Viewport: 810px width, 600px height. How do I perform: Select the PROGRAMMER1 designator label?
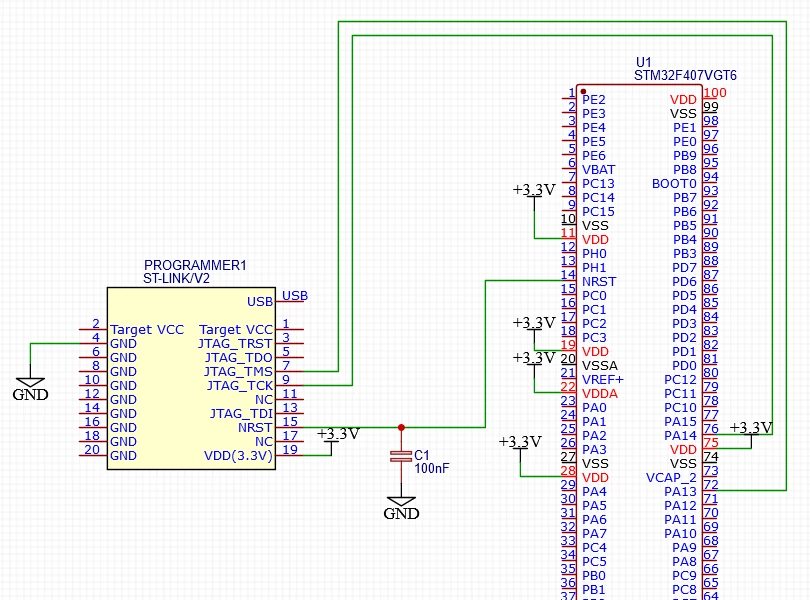coord(195,265)
